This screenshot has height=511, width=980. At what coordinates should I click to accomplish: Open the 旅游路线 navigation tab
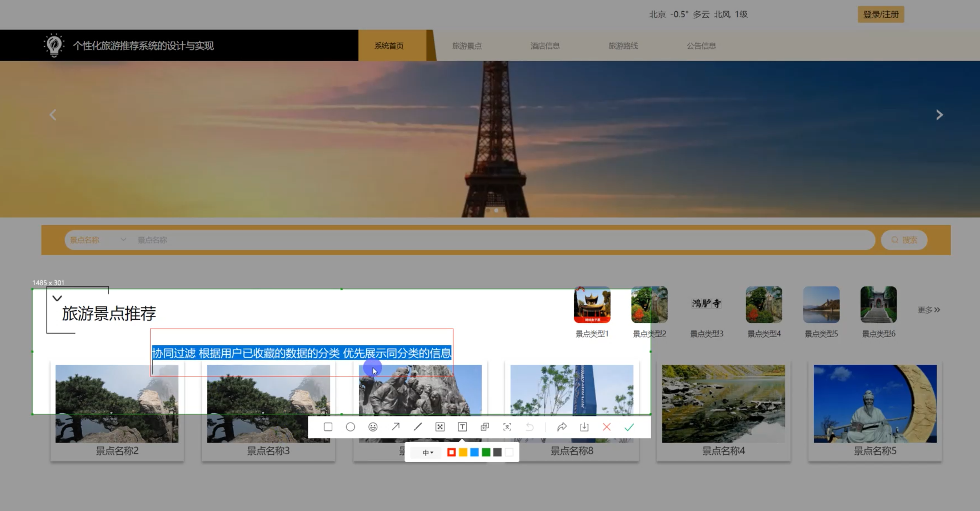click(623, 46)
